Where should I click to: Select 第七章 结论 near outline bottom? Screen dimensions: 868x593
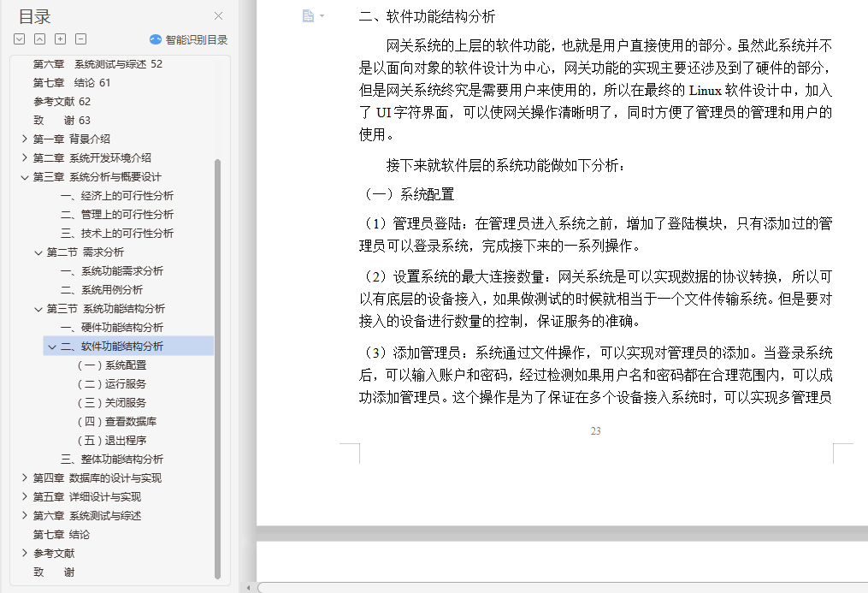tap(61, 535)
